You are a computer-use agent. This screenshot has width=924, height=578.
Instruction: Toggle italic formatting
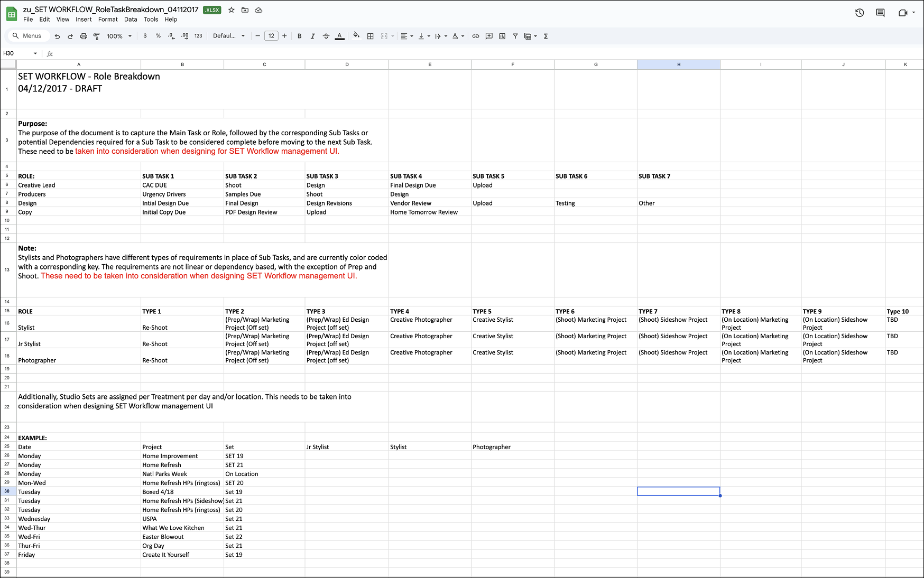point(313,36)
